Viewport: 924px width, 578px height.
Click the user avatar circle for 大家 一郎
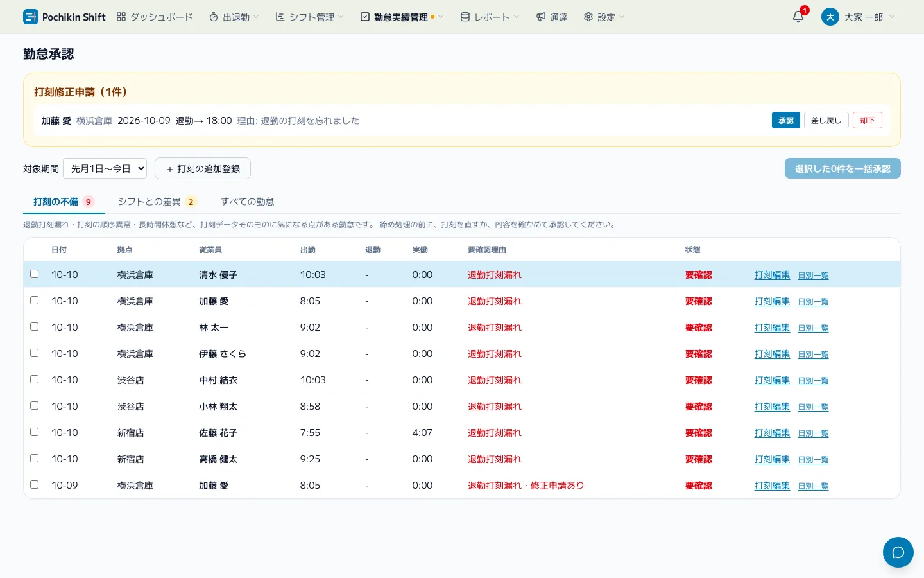coord(830,17)
